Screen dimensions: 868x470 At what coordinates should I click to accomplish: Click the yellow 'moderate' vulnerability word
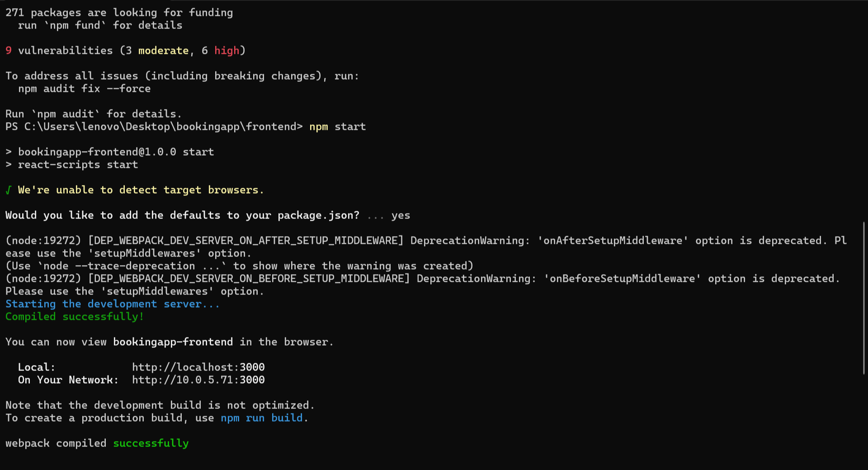coord(163,50)
